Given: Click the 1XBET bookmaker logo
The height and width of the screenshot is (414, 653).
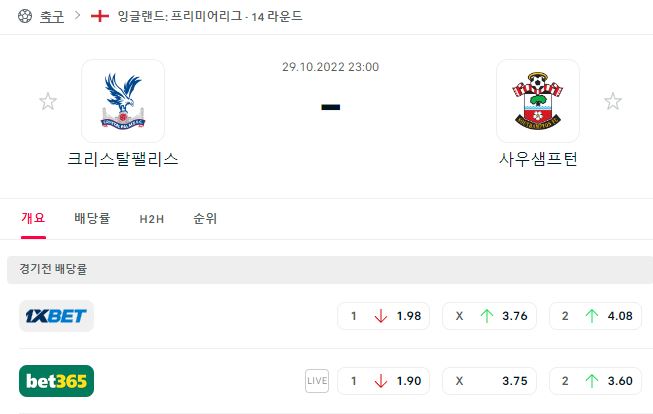Looking at the screenshot, I should coord(56,316).
